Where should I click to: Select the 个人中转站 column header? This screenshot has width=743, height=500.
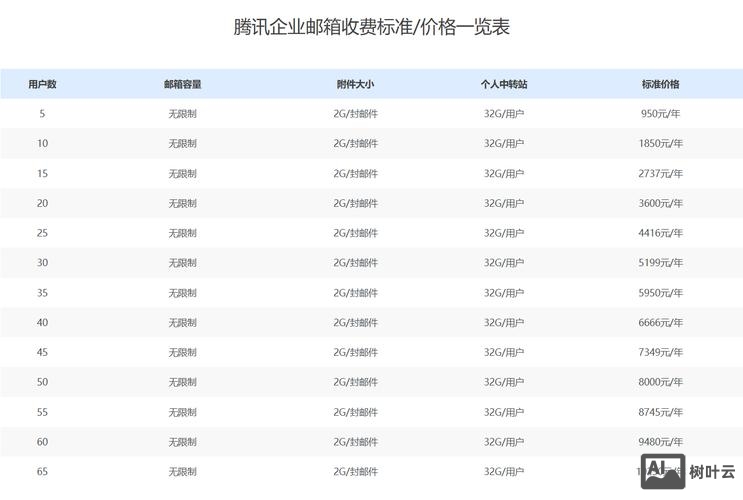click(x=504, y=84)
